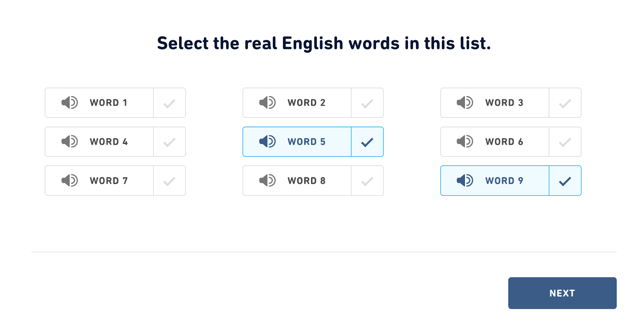Viewport: 644px width, 332px height.
Task: Uncheck the selected Word 5 checkmark
Action: [x=367, y=142]
